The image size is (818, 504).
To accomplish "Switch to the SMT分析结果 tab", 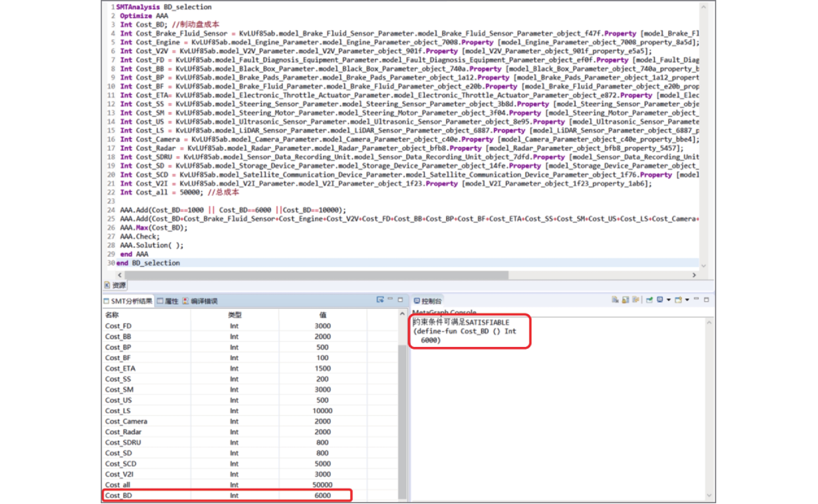I will (128, 301).
